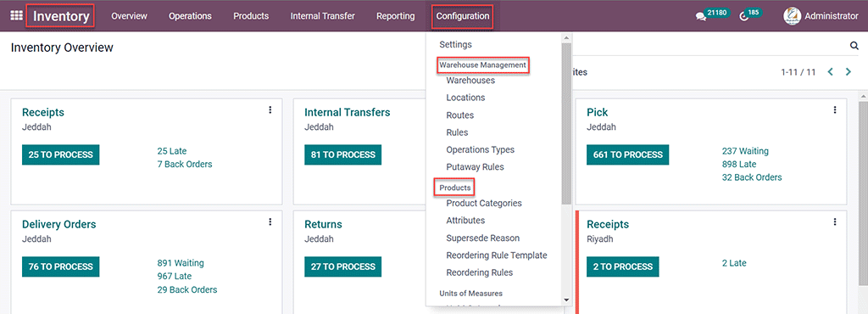The width and height of the screenshot is (868, 314).
Task: Open Receipts Jeddah card options menu
Action: point(270,110)
